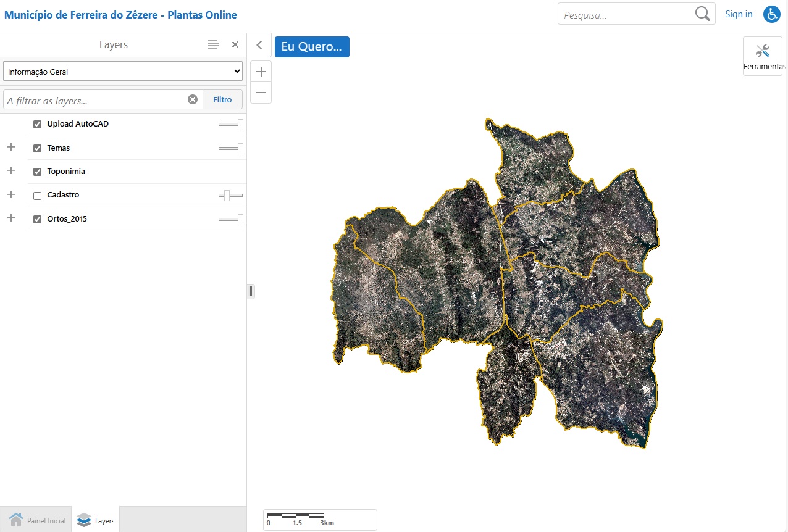Click the Eu Quero... button
This screenshot has width=788, height=532.
tap(312, 47)
